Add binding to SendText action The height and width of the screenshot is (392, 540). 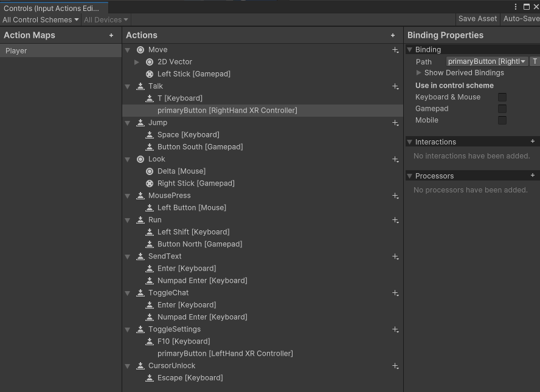tap(395, 256)
